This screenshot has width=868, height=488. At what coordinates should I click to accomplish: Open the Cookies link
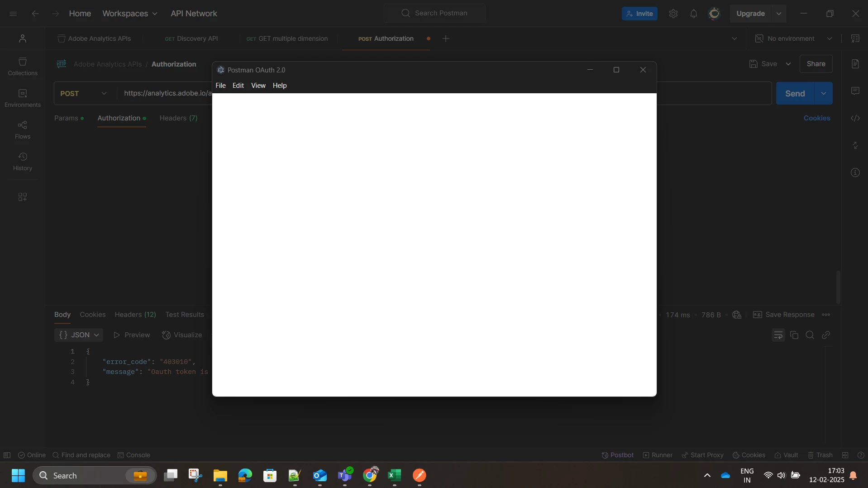(x=817, y=118)
